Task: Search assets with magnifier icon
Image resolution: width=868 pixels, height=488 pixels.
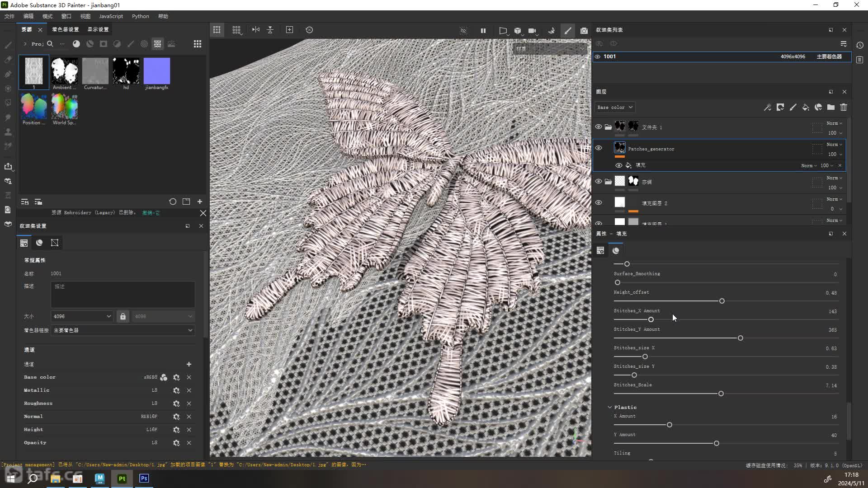Action: (50, 44)
